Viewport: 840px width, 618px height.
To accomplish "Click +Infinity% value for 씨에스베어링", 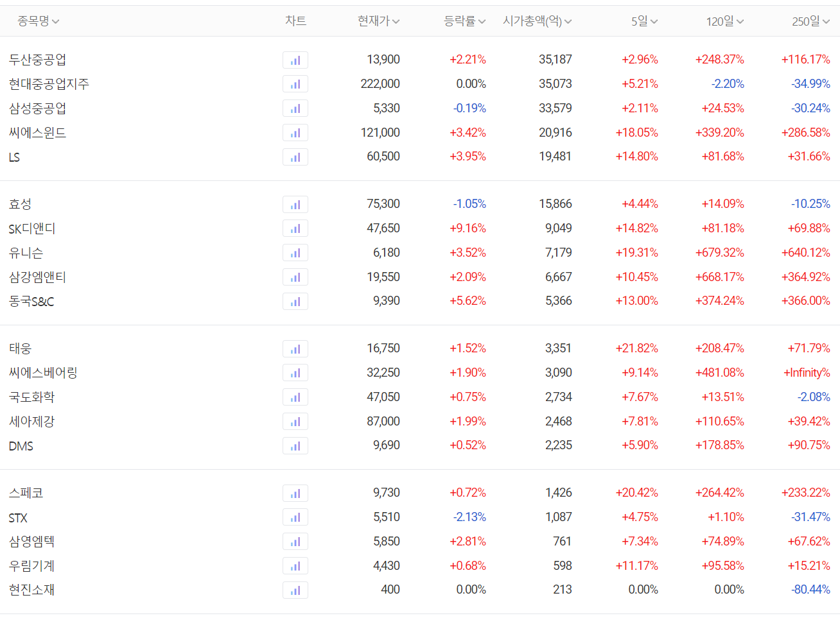I will [x=807, y=373].
